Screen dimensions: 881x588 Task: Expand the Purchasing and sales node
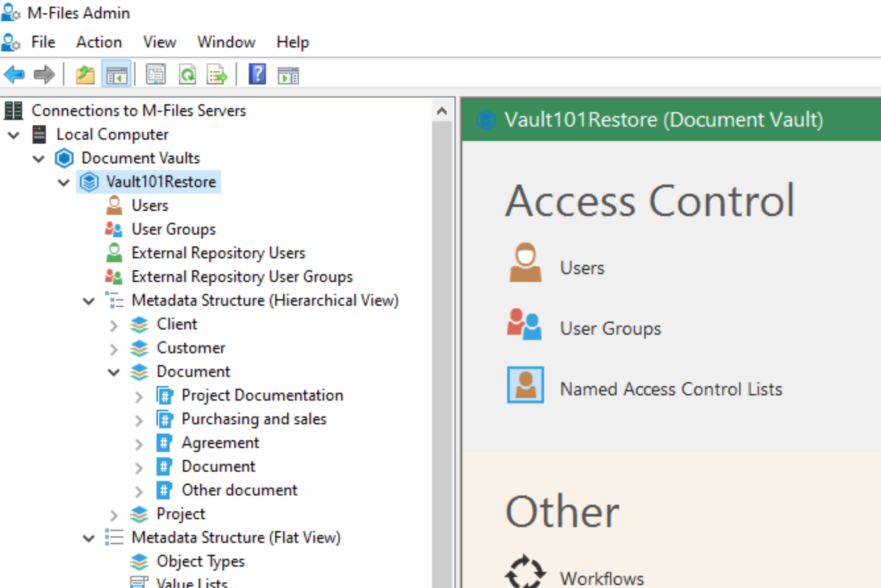[138, 420]
